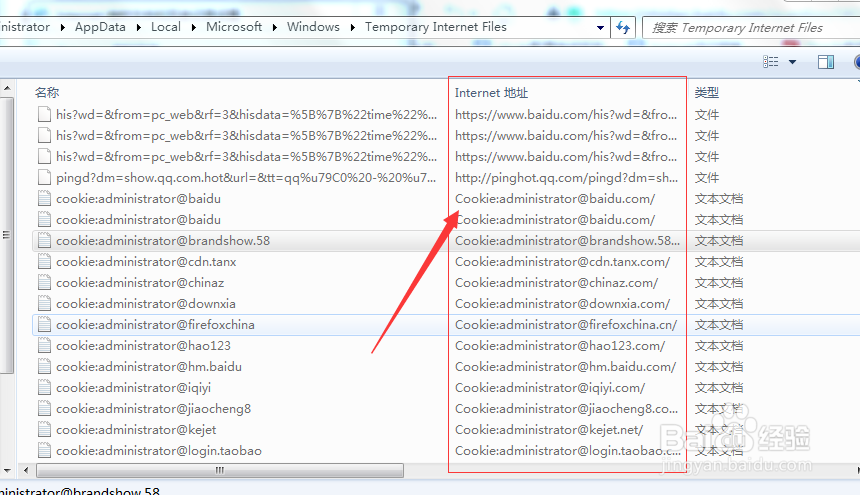Select Windows in the breadcrumb path
Image resolution: width=860 pixels, height=495 pixels.
click(x=313, y=27)
